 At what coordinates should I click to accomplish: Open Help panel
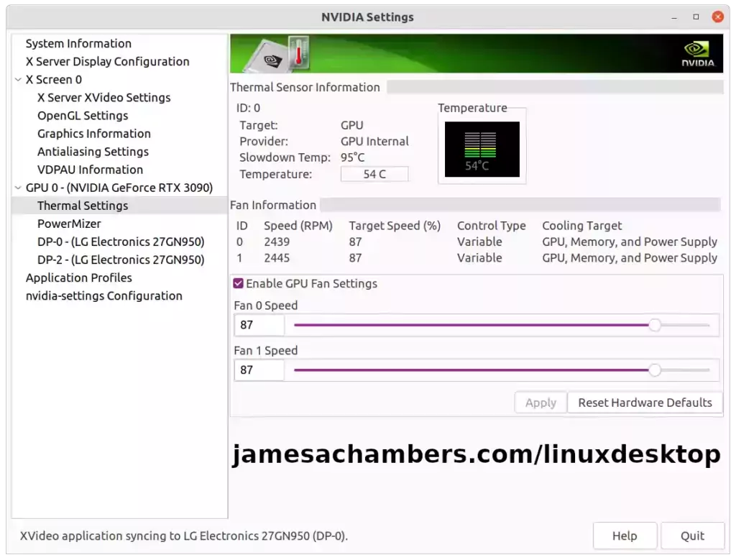pyautogui.click(x=625, y=536)
